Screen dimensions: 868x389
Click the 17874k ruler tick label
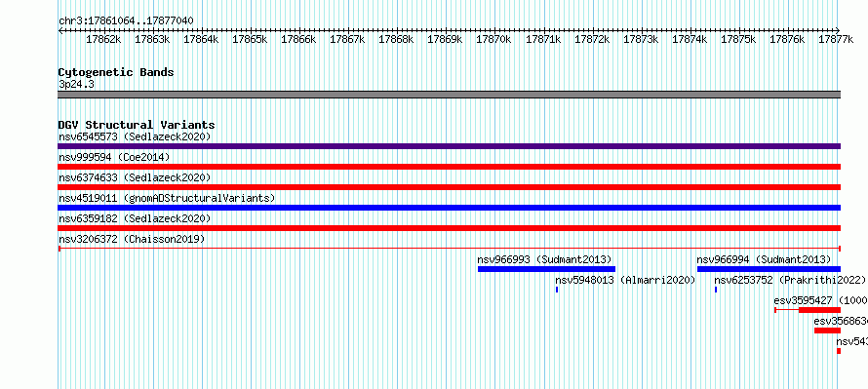[x=690, y=39]
